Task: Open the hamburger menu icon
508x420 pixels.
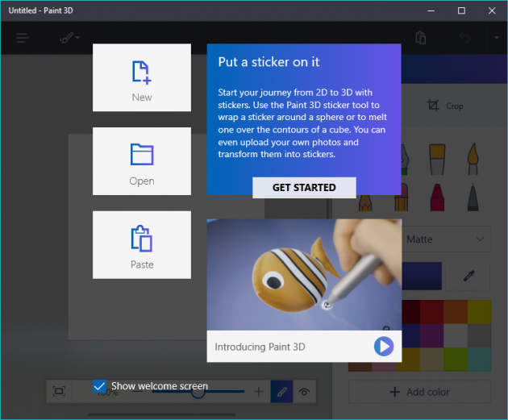Action: tap(23, 38)
